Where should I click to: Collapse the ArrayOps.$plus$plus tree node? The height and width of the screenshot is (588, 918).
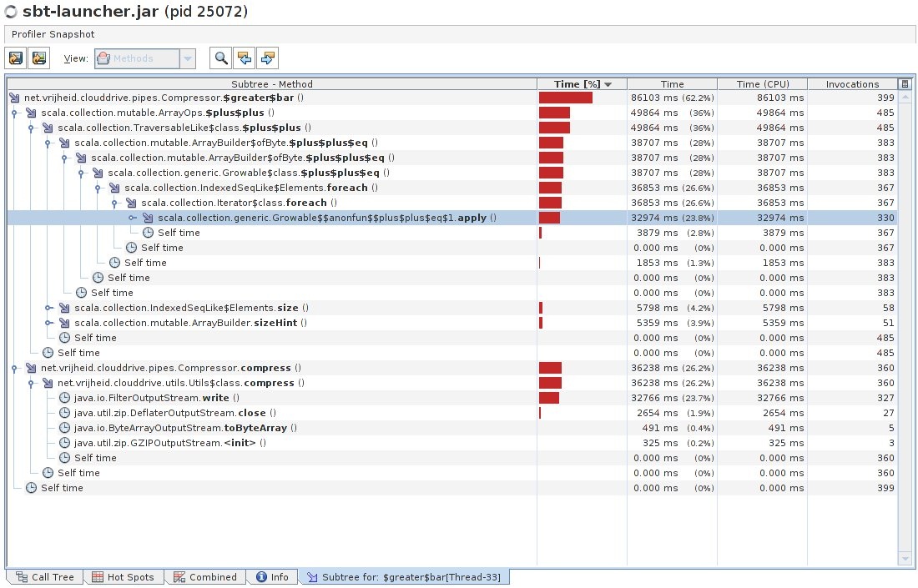coord(14,113)
